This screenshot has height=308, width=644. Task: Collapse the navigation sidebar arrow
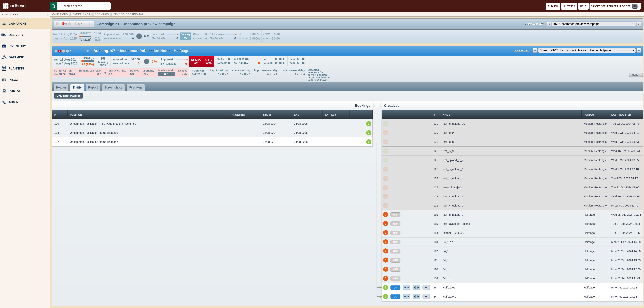tap(48, 15)
